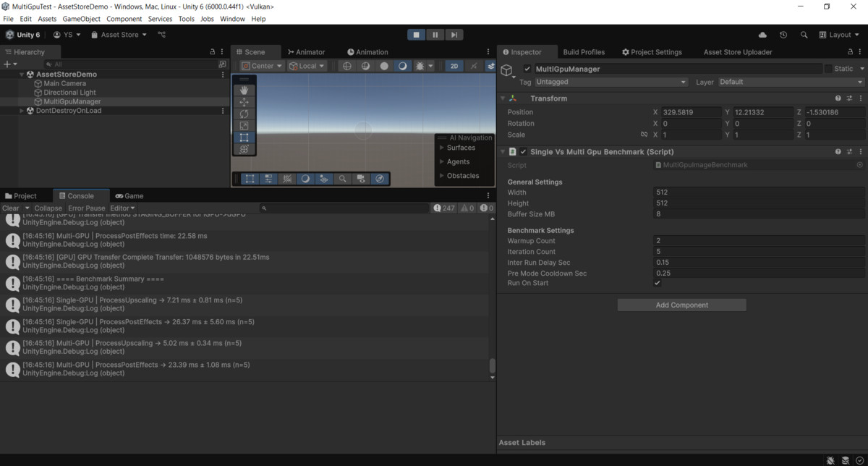Viewport: 868px width, 466px height.
Task: Open the version history icon
Action: coord(783,35)
